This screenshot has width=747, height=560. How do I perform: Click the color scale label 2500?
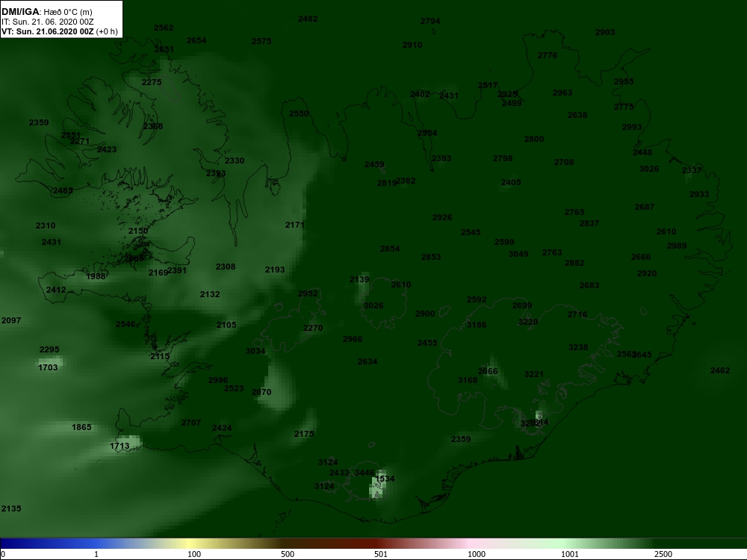(x=663, y=554)
